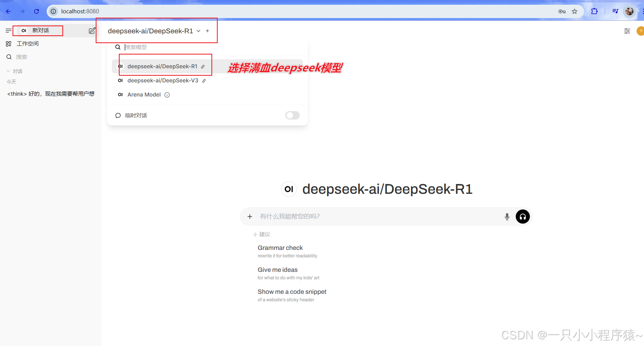Click the info icon beside Arena Model
Viewport: 644px width, 346px height.
[167, 95]
